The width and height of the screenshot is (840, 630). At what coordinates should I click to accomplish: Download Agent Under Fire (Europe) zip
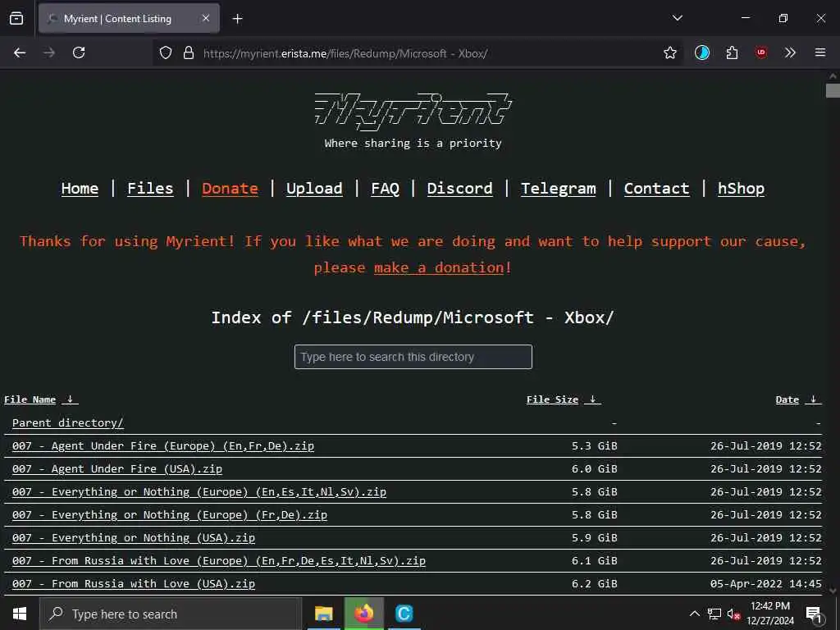[163, 445]
